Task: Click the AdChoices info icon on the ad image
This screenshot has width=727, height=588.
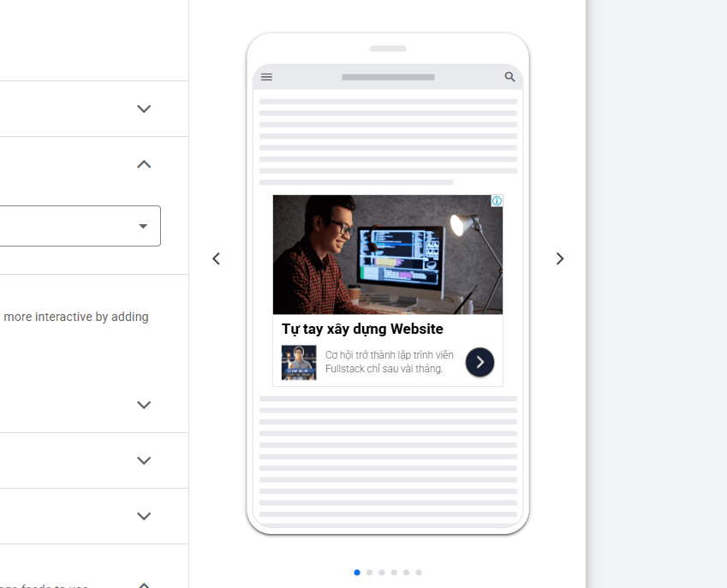Action: click(x=497, y=200)
